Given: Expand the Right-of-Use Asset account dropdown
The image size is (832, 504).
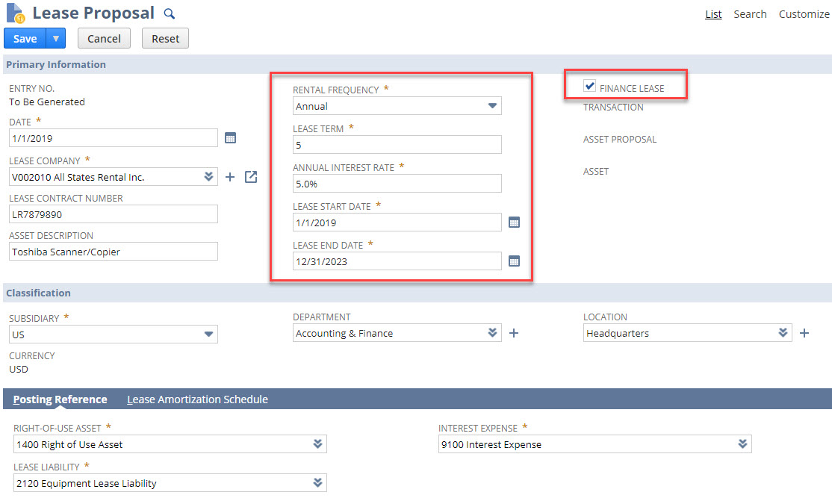Looking at the screenshot, I should pyautogui.click(x=317, y=444).
